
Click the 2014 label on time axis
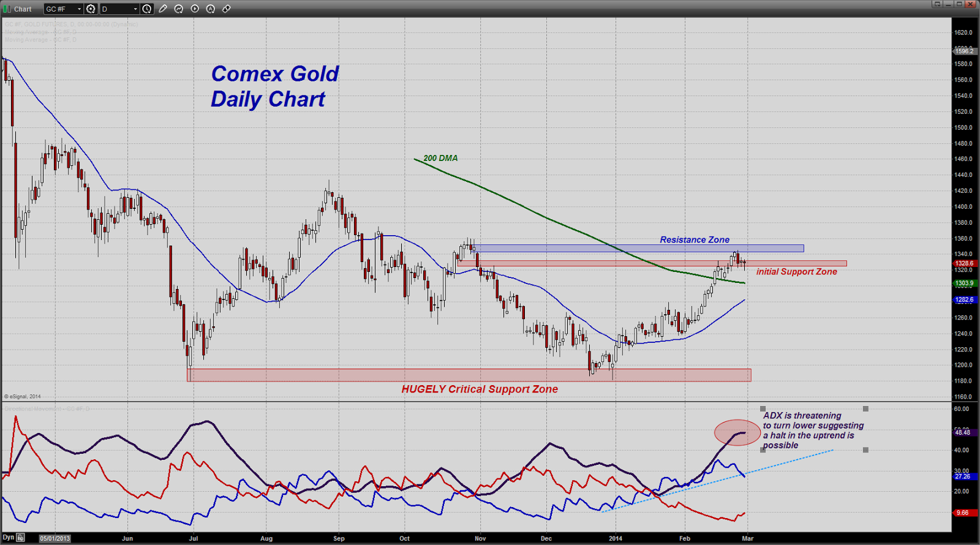616,539
